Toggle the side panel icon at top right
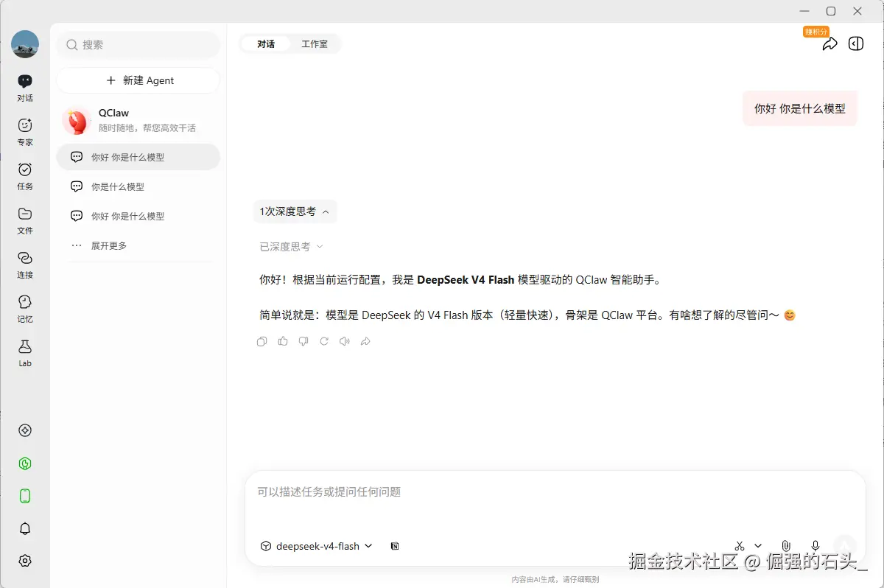This screenshot has height=588, width=884. click(x=856, y=44)
